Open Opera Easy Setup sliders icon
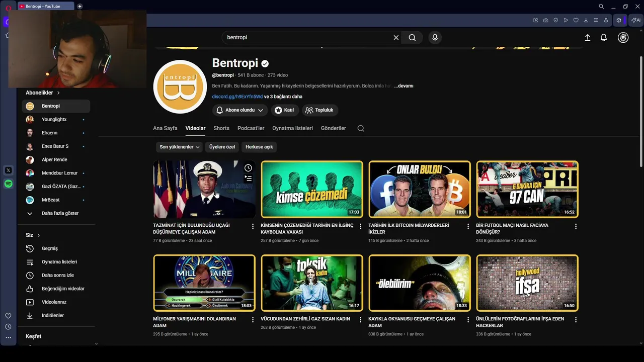Screen dimensions: 644x362 click(x=596, y=20)
